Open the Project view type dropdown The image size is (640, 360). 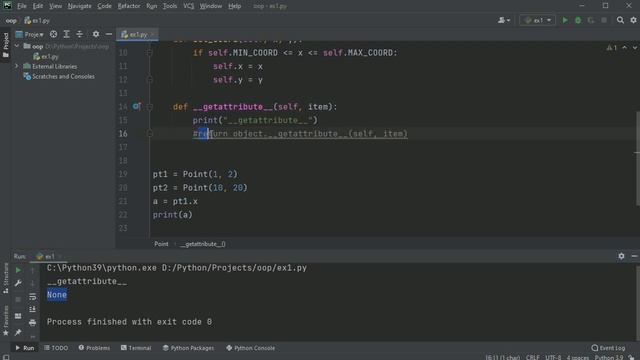point(30,34)
